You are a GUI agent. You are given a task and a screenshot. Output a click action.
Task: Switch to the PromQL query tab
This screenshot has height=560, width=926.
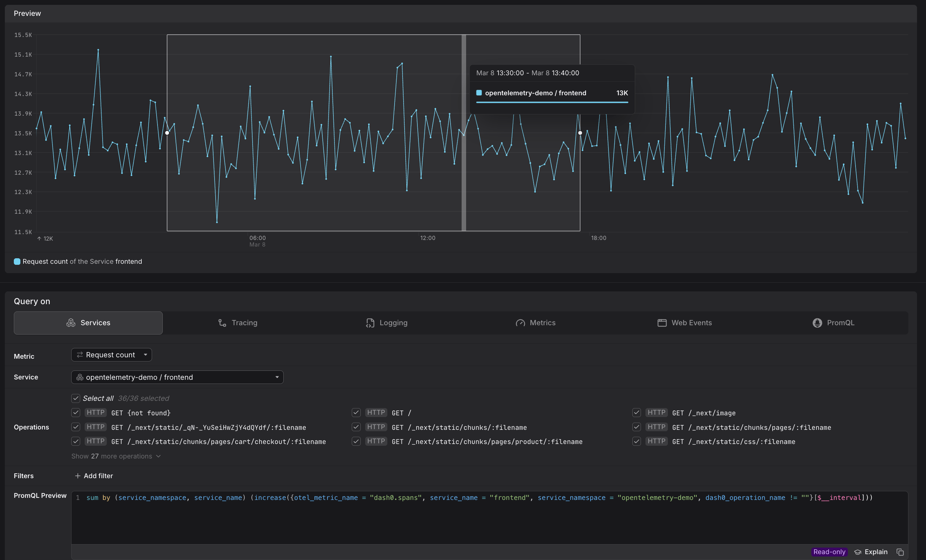[833, 322]
